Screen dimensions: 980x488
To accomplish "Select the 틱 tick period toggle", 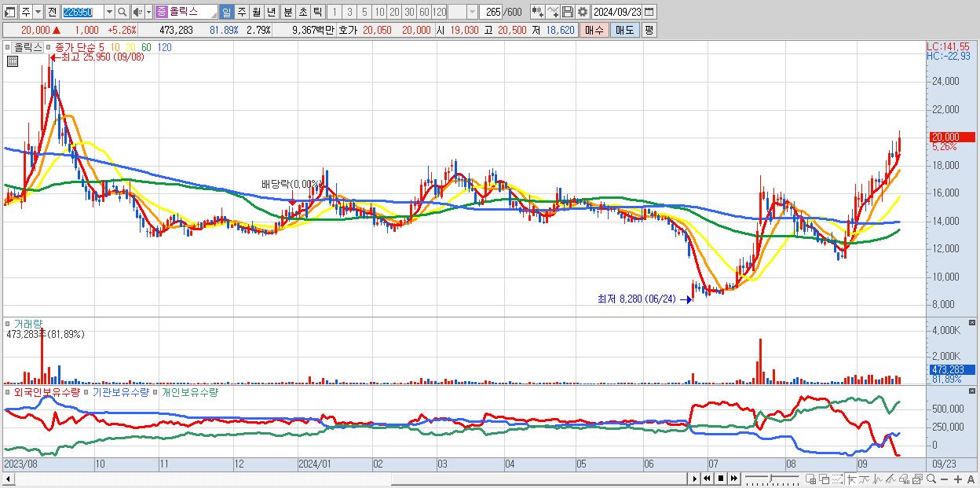I will (x=317, y=12).
